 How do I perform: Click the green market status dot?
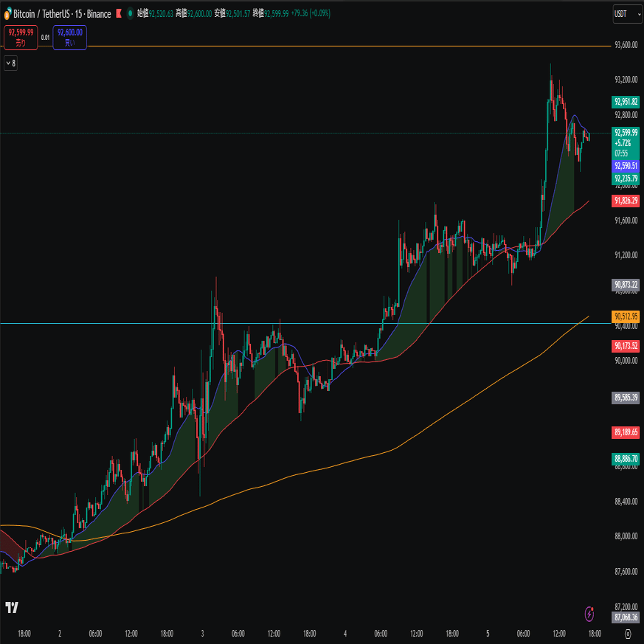[x=130, y=13]
